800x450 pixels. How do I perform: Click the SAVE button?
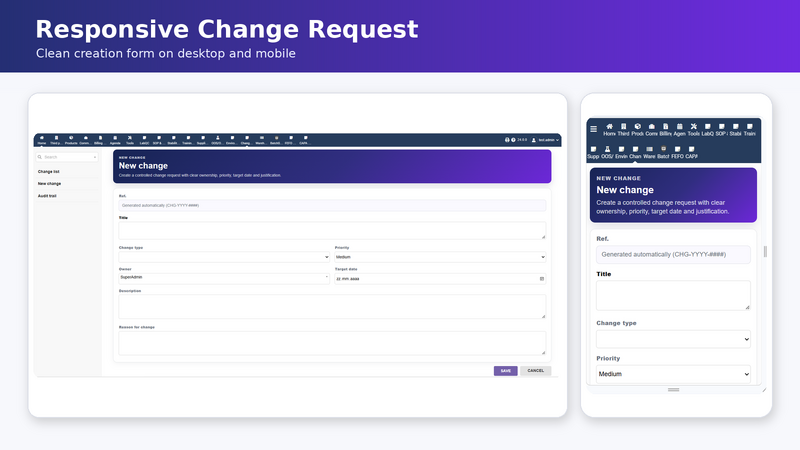pyautogui.click(x=506, y=371)
